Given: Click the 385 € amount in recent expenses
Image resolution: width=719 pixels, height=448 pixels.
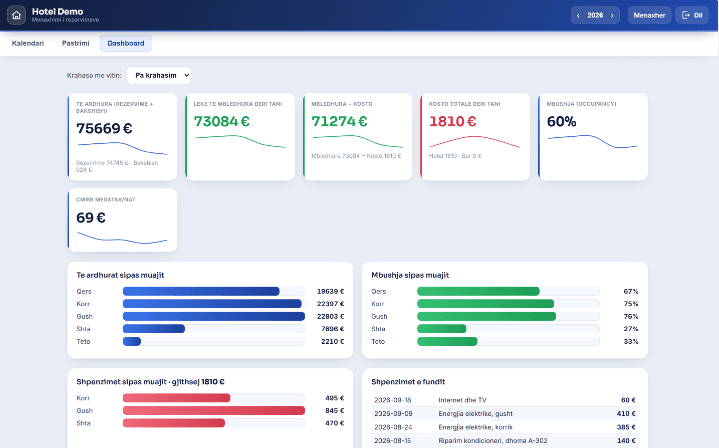Looking at the screenshot, I should pos(626,427).
